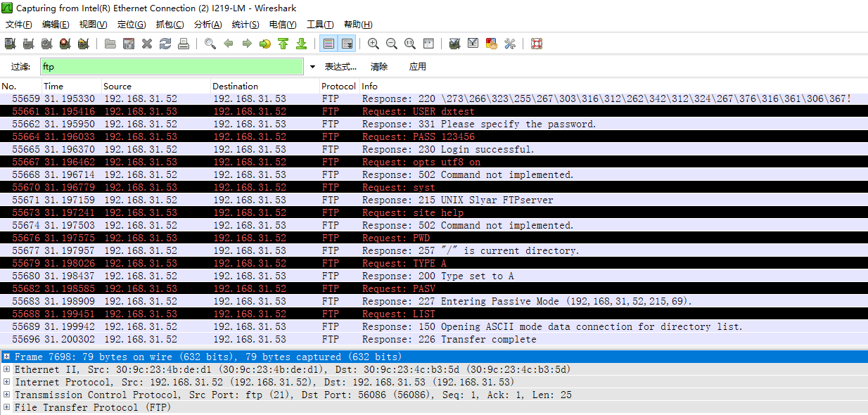Sort by the Time column header
868x415 pixels.
pos(72,86)
